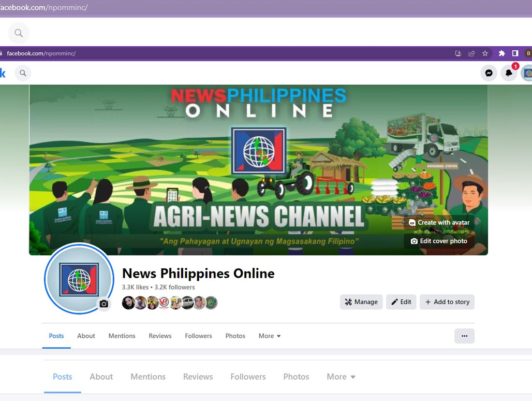Open the News Philippines Online profile picture
Viewport: 532px width, 401px height.
[x=79, y=279]
